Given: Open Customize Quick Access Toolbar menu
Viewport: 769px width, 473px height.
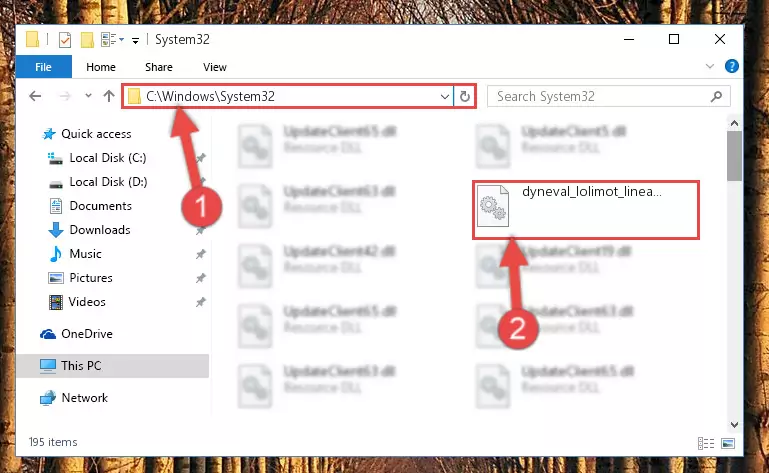Looking at the screenshot, I should 135,41.
